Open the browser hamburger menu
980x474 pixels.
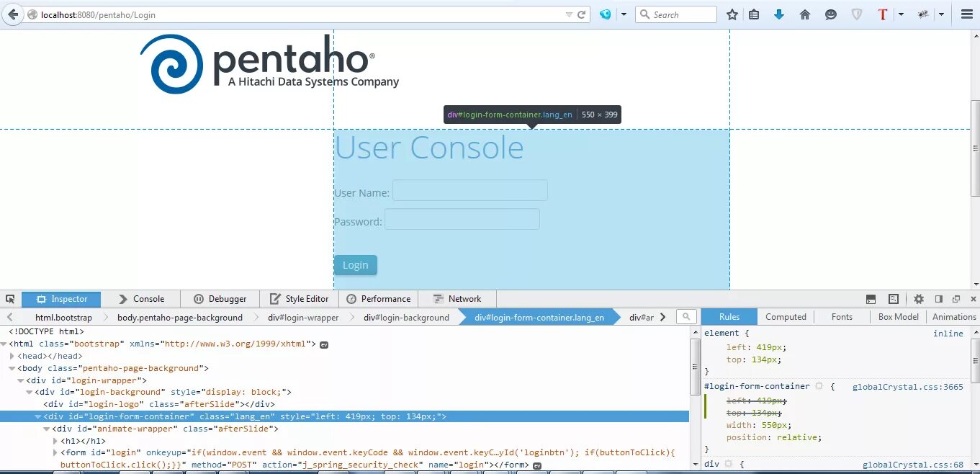coord(967,14)
